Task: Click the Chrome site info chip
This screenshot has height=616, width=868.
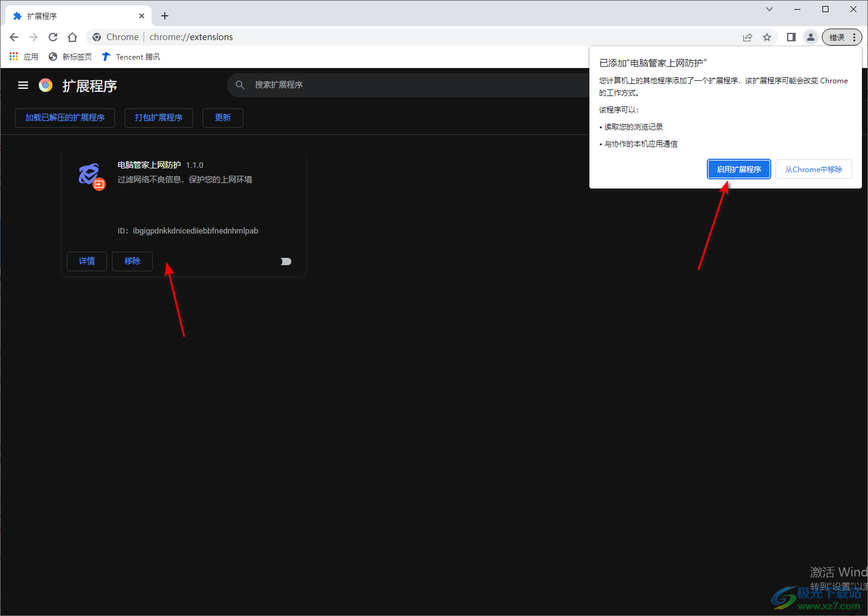Action: (x=116, y=37)
